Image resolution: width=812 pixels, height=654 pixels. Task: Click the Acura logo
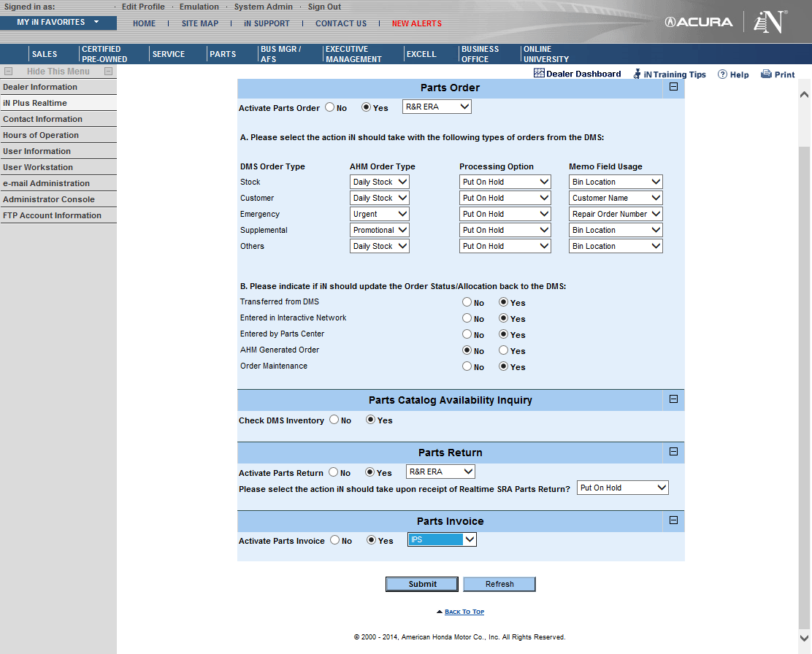(x=699, y=23)
